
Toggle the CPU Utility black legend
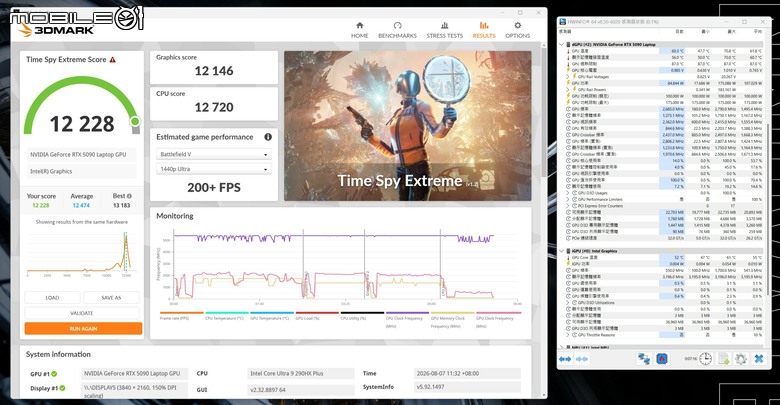tap(362, 315)
